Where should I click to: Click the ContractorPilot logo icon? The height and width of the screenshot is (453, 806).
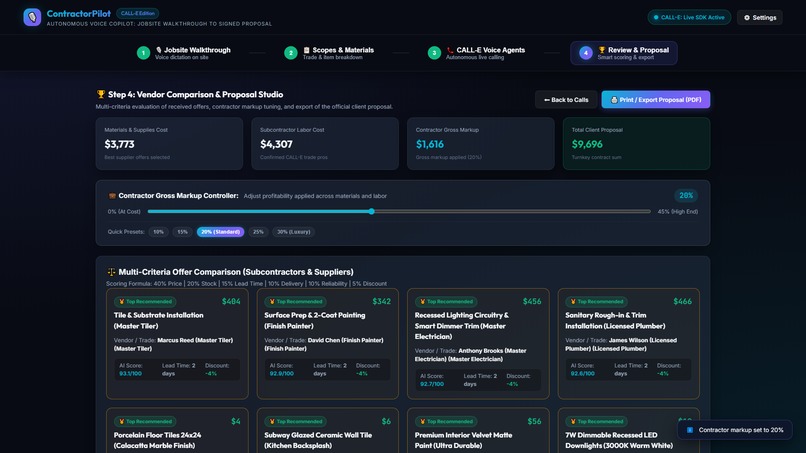(32, 17)
